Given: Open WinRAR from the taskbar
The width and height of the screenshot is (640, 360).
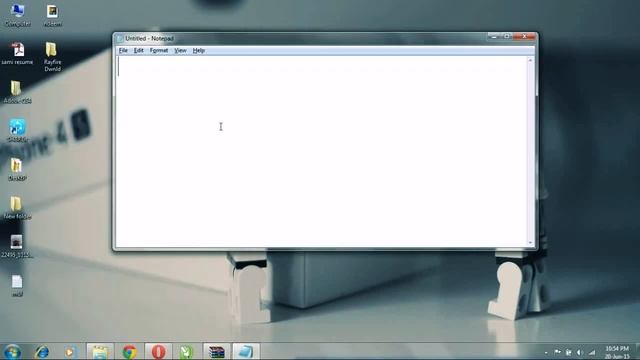Looking at the screenshot, I should click(216, 352).
